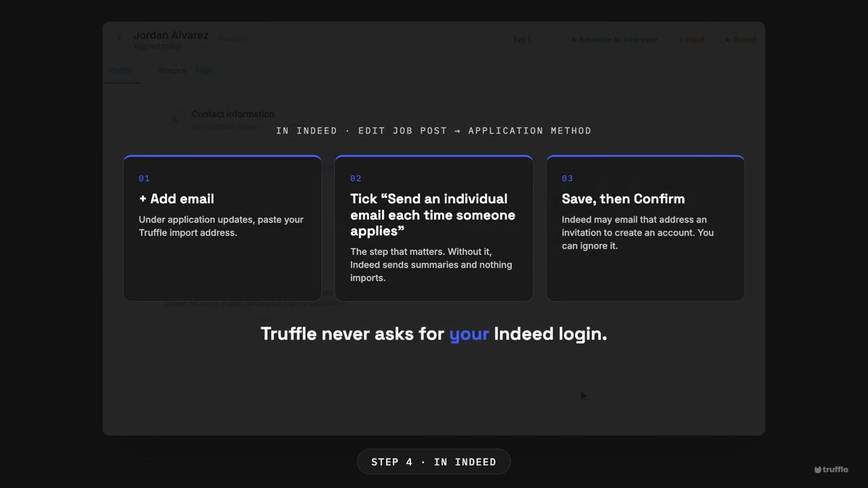Screen dimensions: 868x488
Task: Click 'The step that matters' description text
Action: 431,265
